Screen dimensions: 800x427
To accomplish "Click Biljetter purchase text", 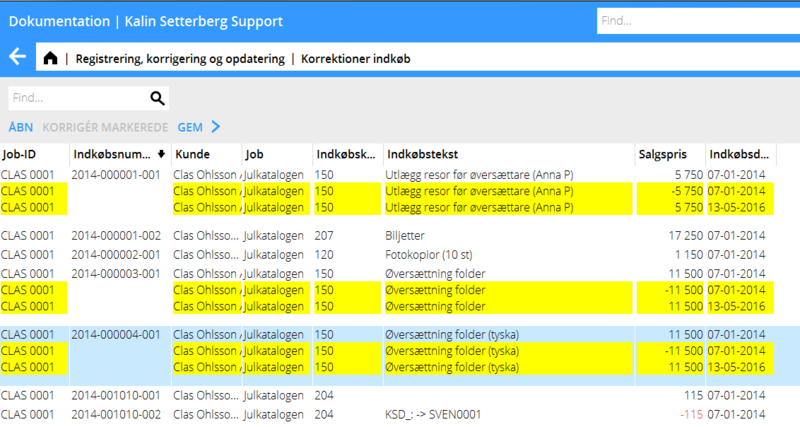I will coord(405,236).
